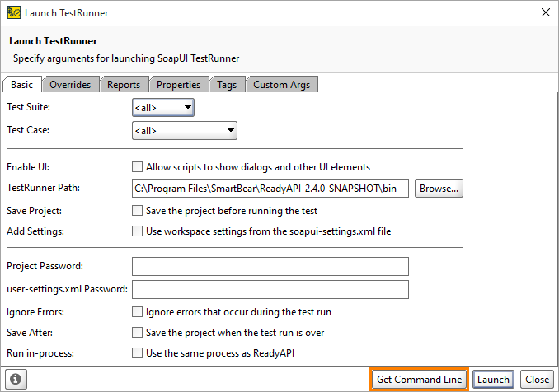The height and width of the screenshot is (392, 559).
Task: Focus the user-settings.xml Password field
Action: coord(270,289)
